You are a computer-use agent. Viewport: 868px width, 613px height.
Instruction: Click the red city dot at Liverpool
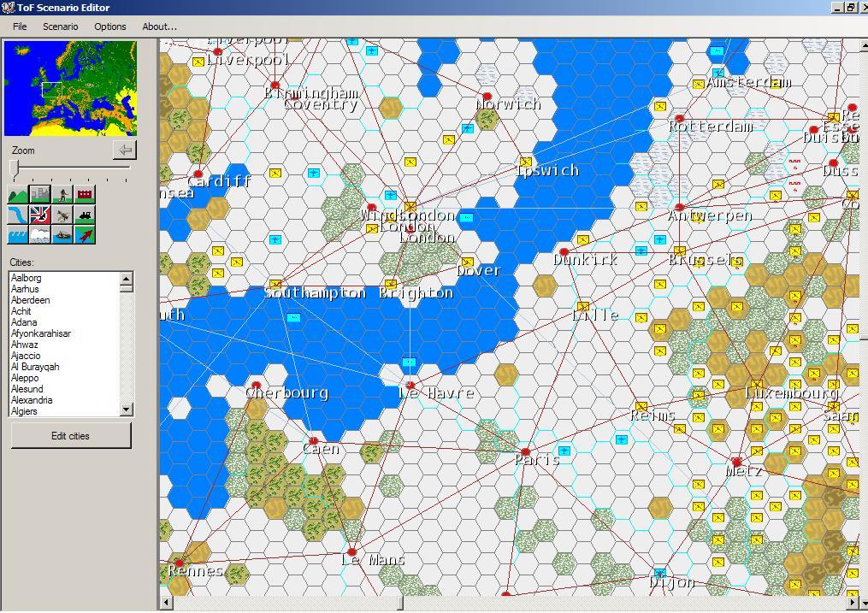point(217,51)
